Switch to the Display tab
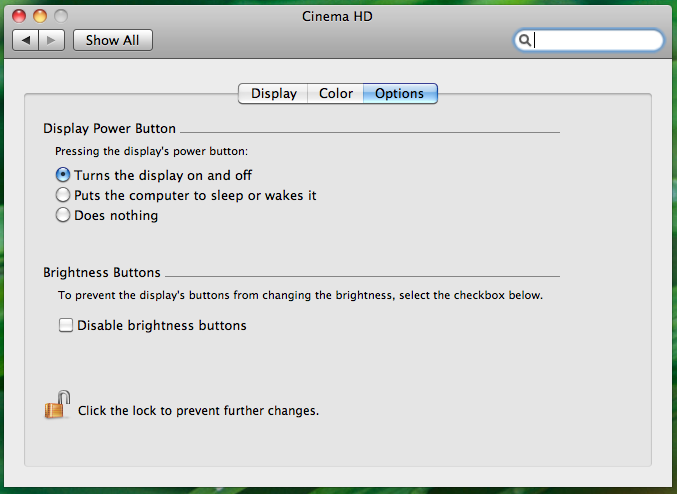 click(x=273, y=93)
